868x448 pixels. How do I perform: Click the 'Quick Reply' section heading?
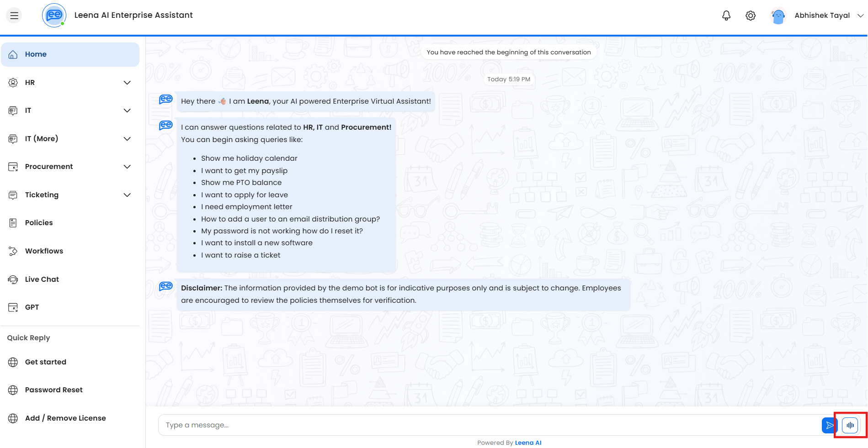(x=28, y=338)
